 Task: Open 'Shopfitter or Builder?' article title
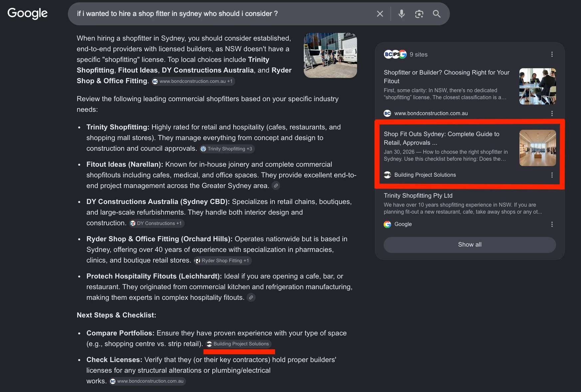click(447, 77)
